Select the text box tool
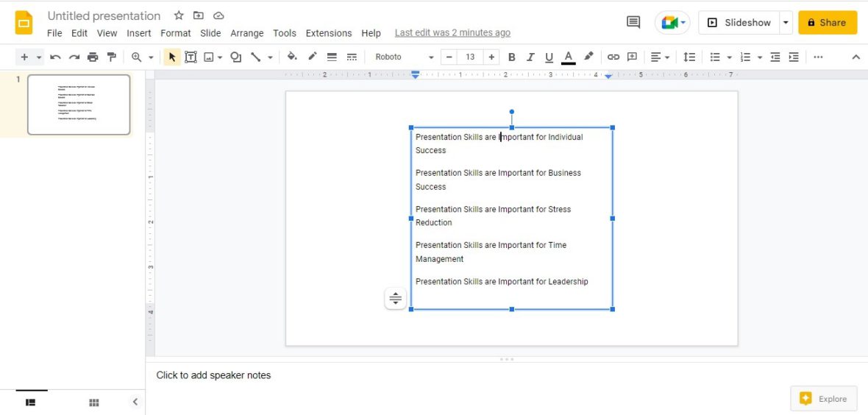This screenshot has height=415, width=868. 191,57
